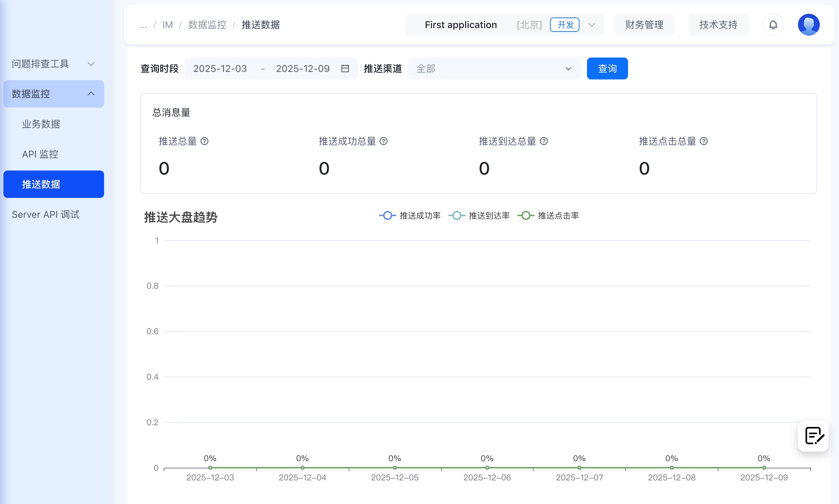839x504 pixels.
Task: Open the 推送渠道 dropdown
Action: click(x=494, y=68)
